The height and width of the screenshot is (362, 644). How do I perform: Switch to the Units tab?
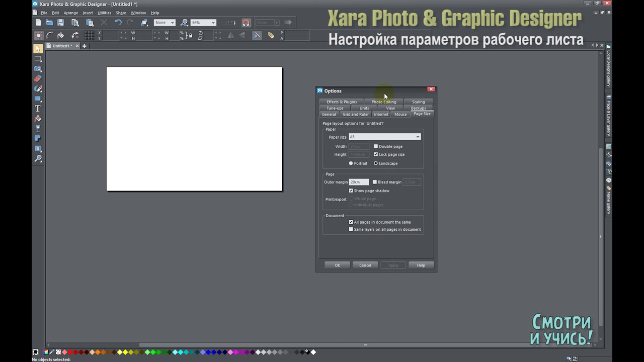tap(364, 108)
